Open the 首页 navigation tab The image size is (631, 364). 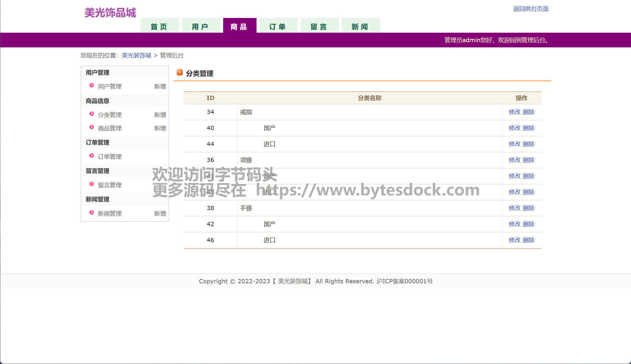click(159, 26)
